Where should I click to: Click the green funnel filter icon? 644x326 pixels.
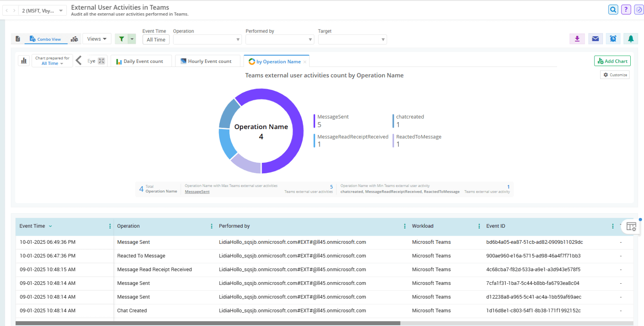122,39
